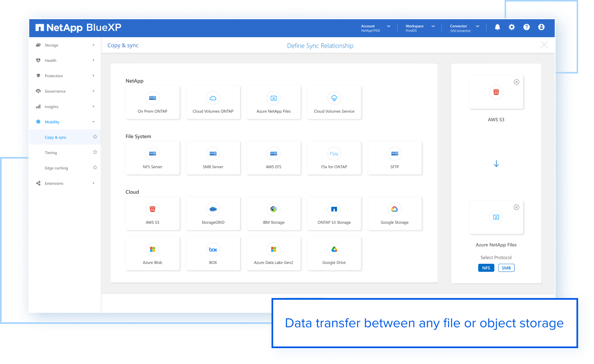Remove the selected AWS S3 relationship
Viewport: 594px width, 364px height.
click(517, 82)
